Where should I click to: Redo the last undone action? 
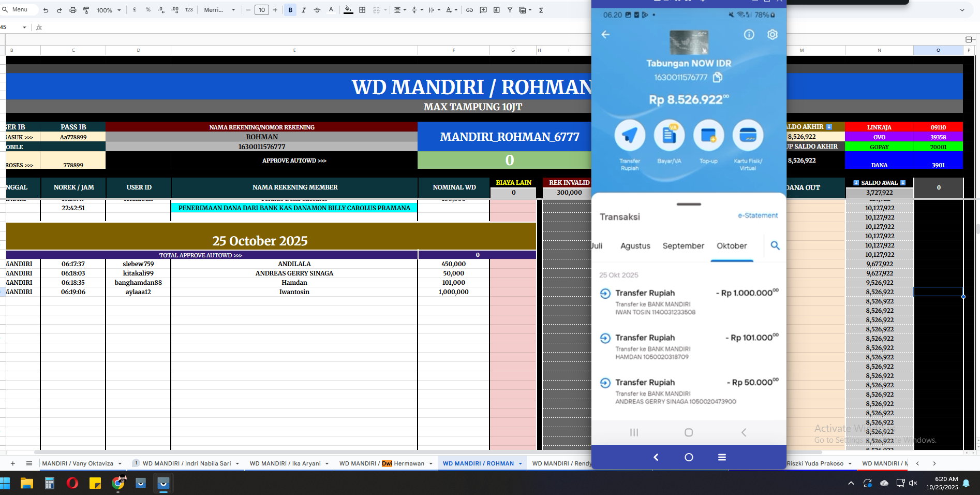[x=59, y=10]
